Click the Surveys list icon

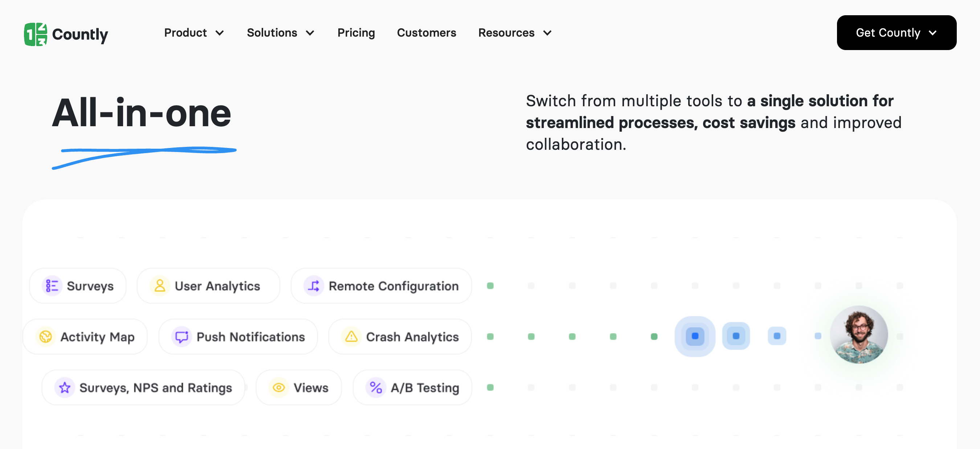coord(52,286)
